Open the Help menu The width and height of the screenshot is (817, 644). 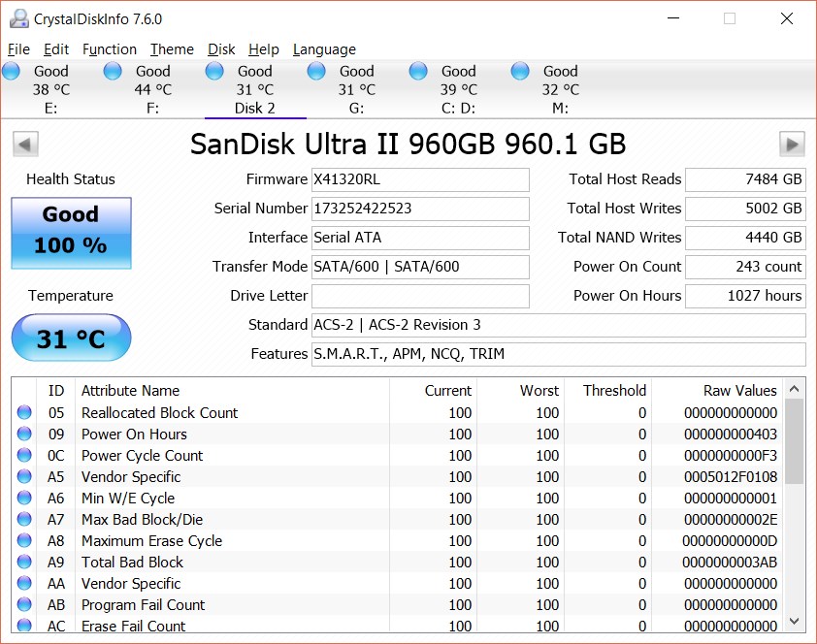[264, 49]
